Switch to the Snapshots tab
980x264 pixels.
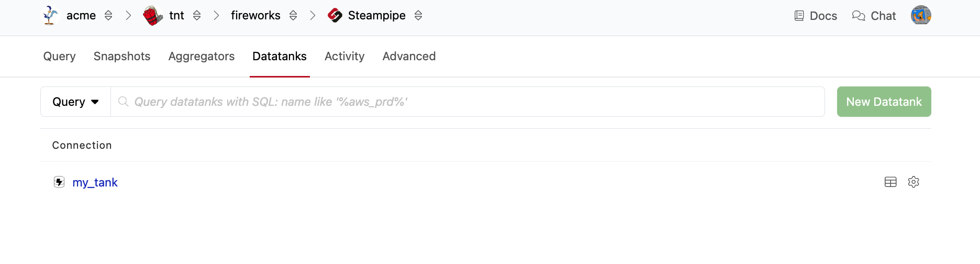coord(122,56)
